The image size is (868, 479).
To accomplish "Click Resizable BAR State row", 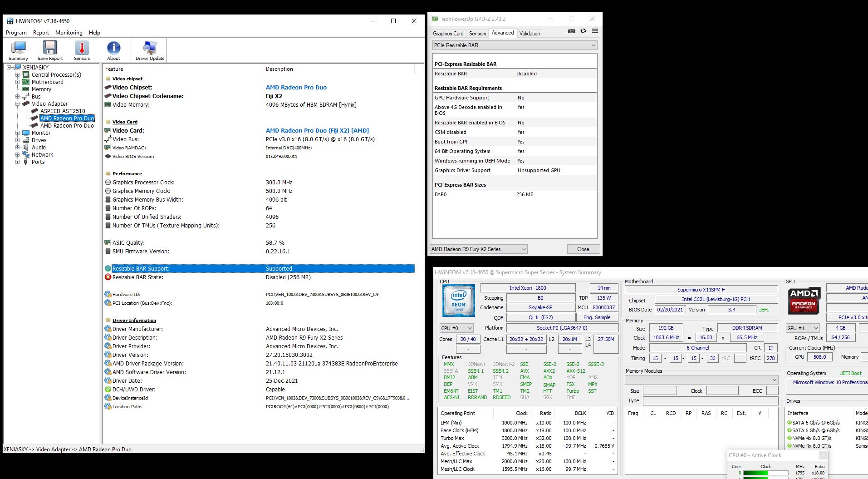I will coord(259,277).
